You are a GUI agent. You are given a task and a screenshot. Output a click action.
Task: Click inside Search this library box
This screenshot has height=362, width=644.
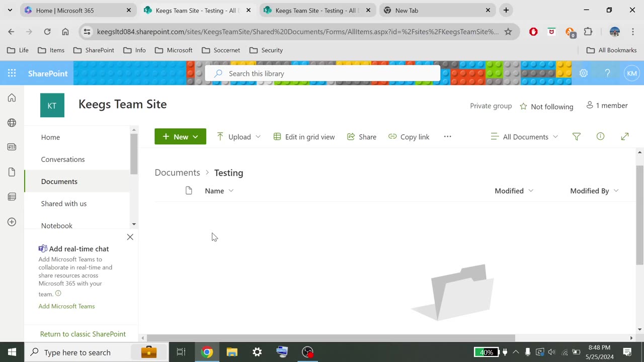[323, 73]
